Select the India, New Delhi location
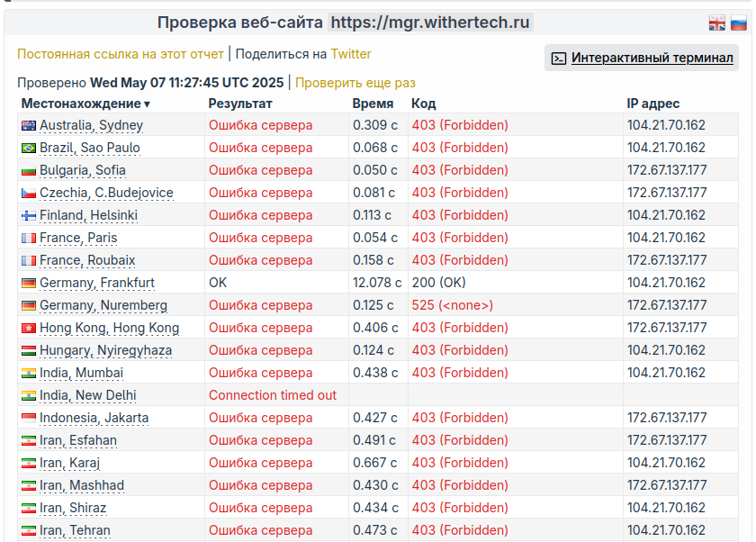This screenshot has width=756, height=542. (x=87, y=395)
